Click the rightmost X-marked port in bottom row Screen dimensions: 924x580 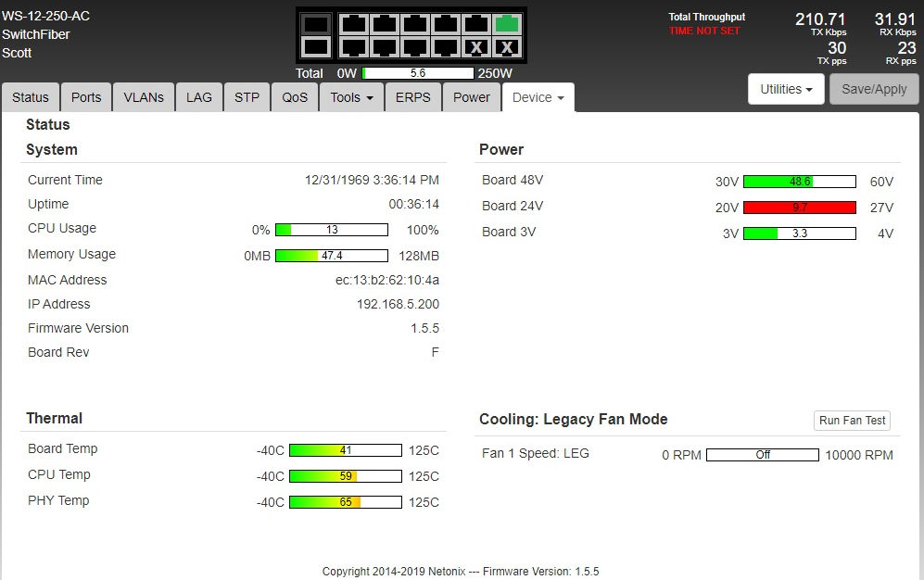[507, 47]
